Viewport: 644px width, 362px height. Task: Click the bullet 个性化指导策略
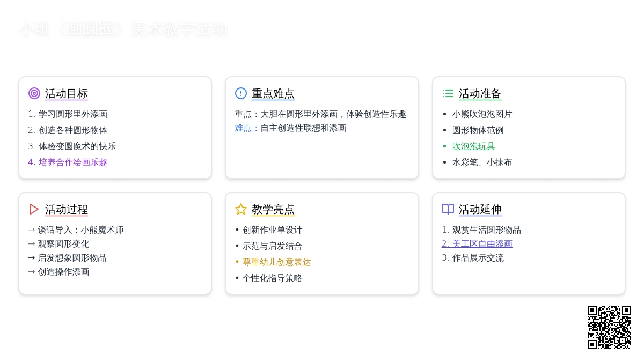(269, 278)
